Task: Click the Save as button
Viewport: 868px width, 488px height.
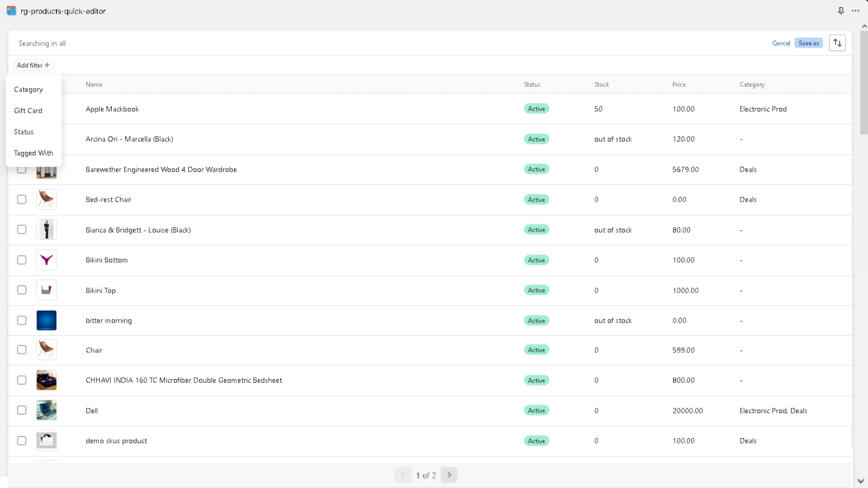Action: point(808,43)
